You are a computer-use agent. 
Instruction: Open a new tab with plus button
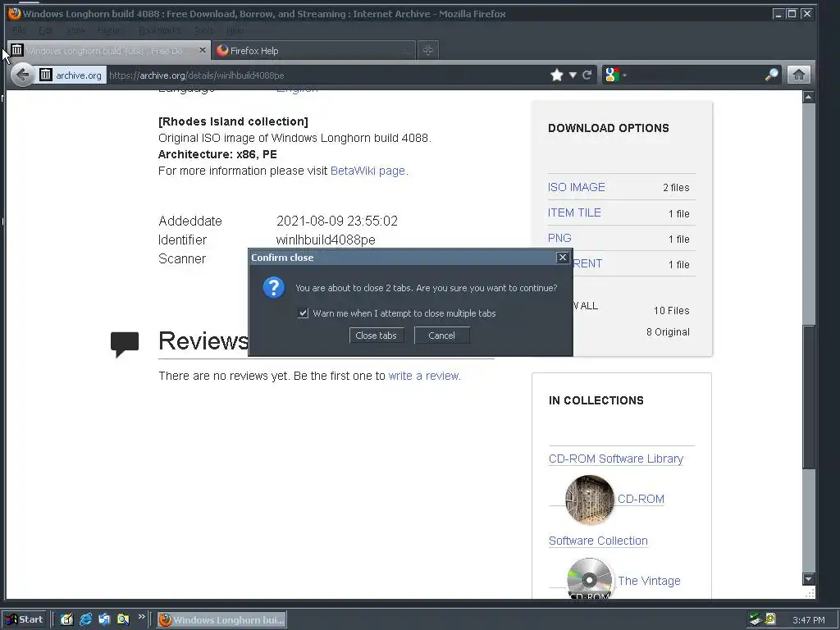427,50
